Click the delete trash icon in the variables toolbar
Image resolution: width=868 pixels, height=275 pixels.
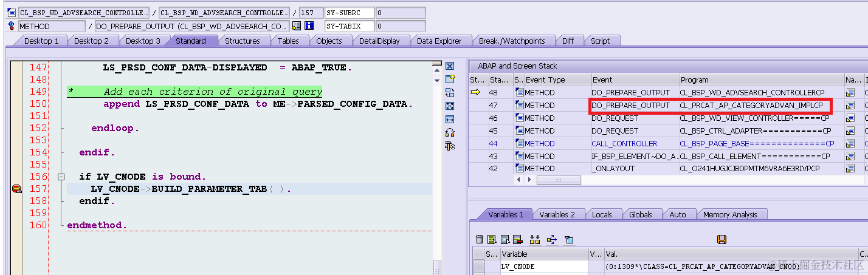480,240
